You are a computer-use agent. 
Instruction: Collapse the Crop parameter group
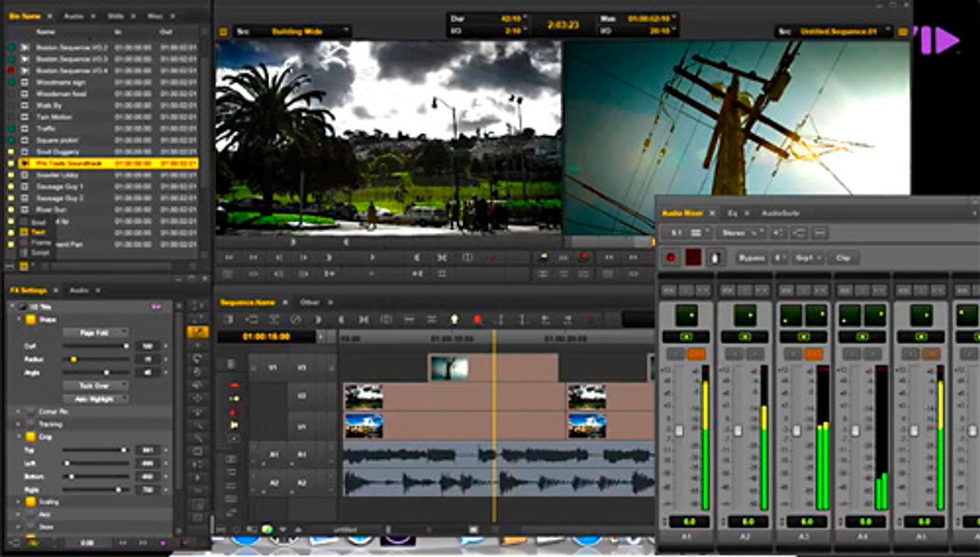[x=19, y=436]
